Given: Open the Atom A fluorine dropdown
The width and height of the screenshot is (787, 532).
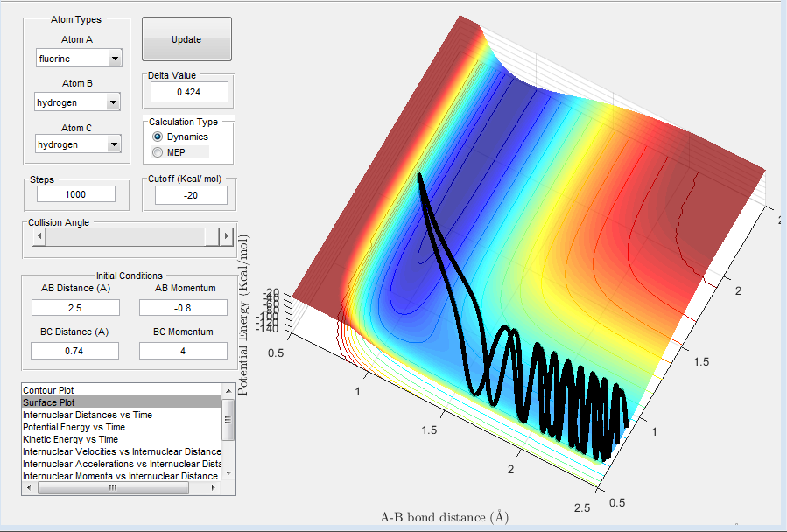Looking at the screenshot, I should [79, 59].
